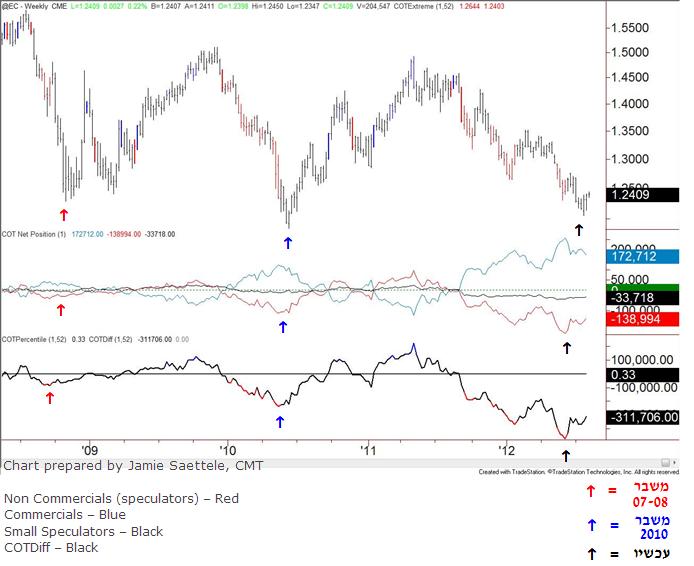
Task: Click the black arrow in the COT Net Position panel
Action: coord(566,348)
